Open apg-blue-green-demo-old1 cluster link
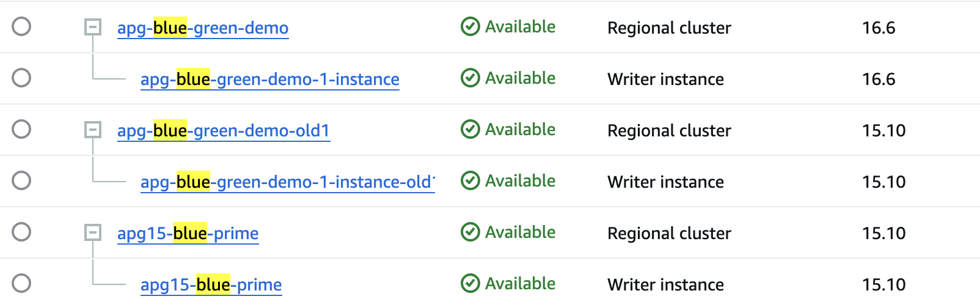The height and width of the screenshot is (307, 980). click(224, 131)
